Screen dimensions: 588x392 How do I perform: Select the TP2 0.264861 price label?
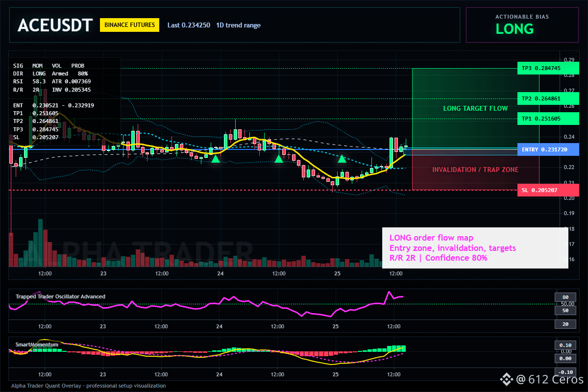(x=548, y=99)
